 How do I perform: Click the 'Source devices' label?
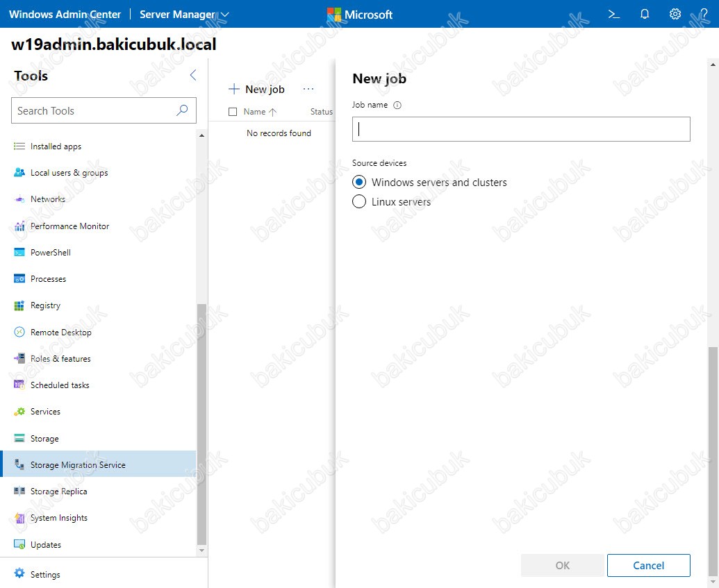379,162
